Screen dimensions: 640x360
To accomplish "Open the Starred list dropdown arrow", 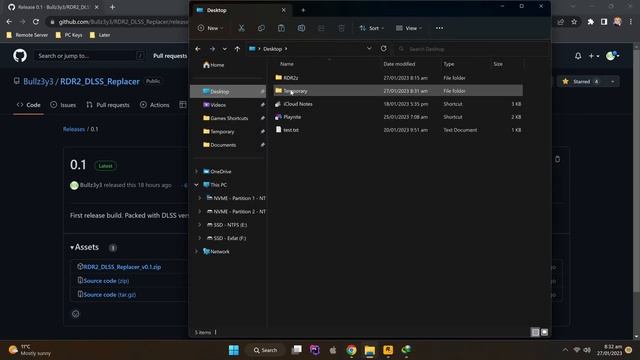I will [613, 82].
